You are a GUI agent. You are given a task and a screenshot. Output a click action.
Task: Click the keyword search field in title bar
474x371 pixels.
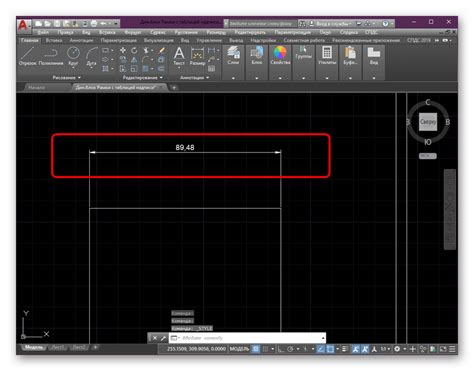point(262,24)
